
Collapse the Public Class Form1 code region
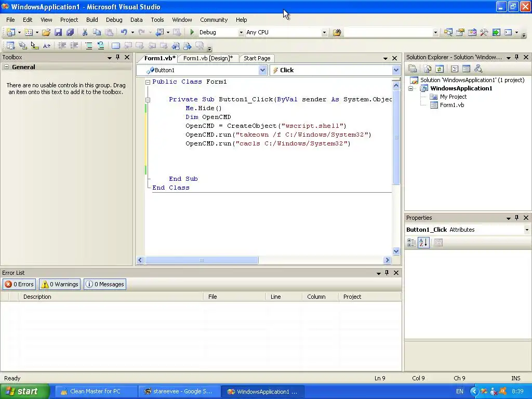(x=148, y=82)
